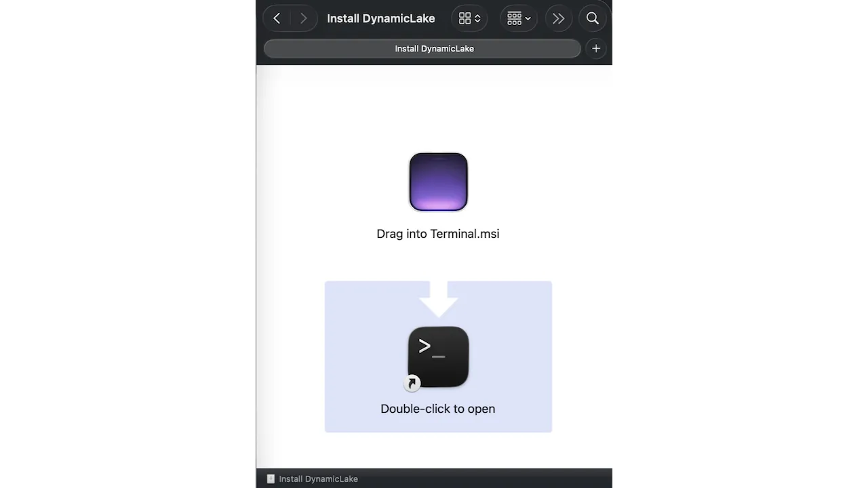
Task: Click the white downward arrow above the Terminal icon
Action: click(438, 297)
